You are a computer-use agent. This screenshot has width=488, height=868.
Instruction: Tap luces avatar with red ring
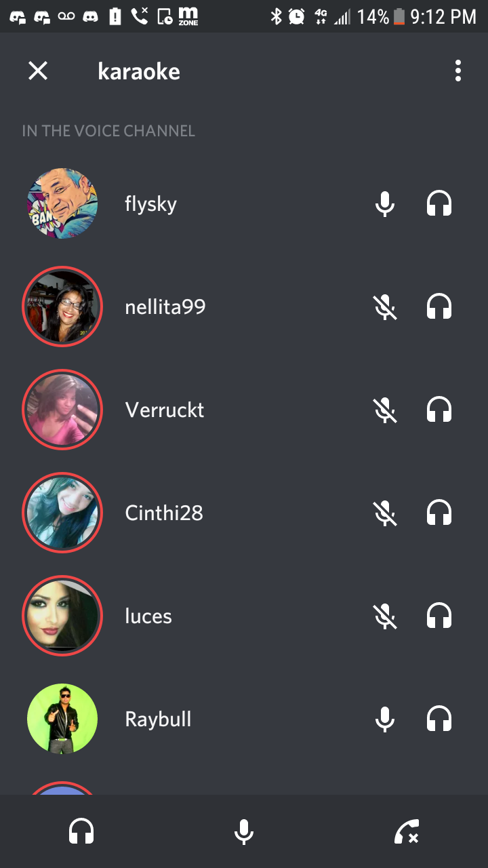pos(62,616)
